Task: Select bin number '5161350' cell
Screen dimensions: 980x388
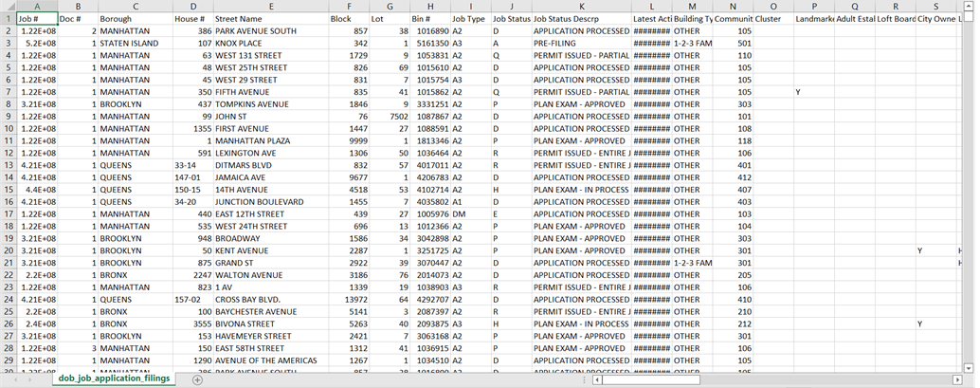Action: (430, 44)
